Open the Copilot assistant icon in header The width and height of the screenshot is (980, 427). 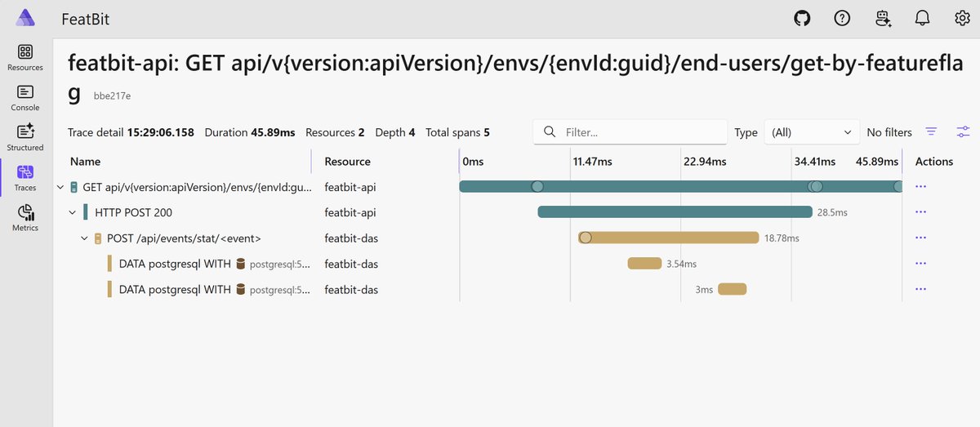click(x=882, y=18)
